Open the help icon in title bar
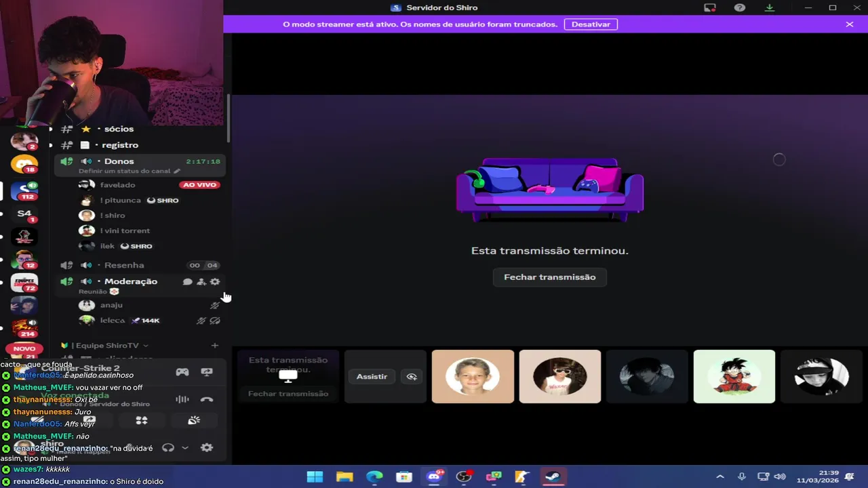868x488 pixels. tap(740, 7)
